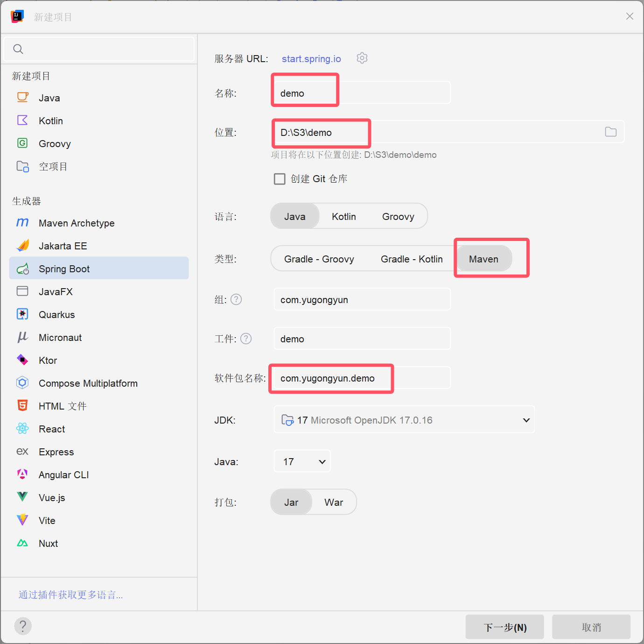
Task: Choose the Quarkus generator
Action: point(56,314)
